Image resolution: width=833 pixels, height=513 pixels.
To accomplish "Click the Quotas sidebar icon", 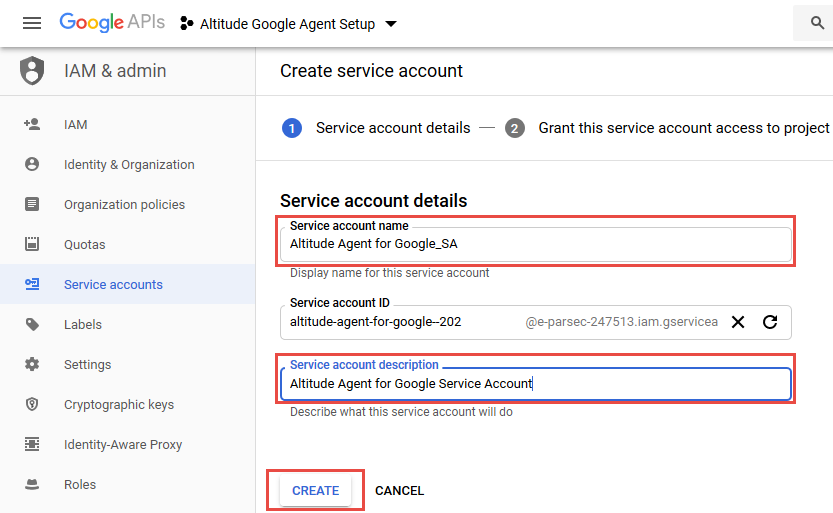I will (x=32, y=245).
